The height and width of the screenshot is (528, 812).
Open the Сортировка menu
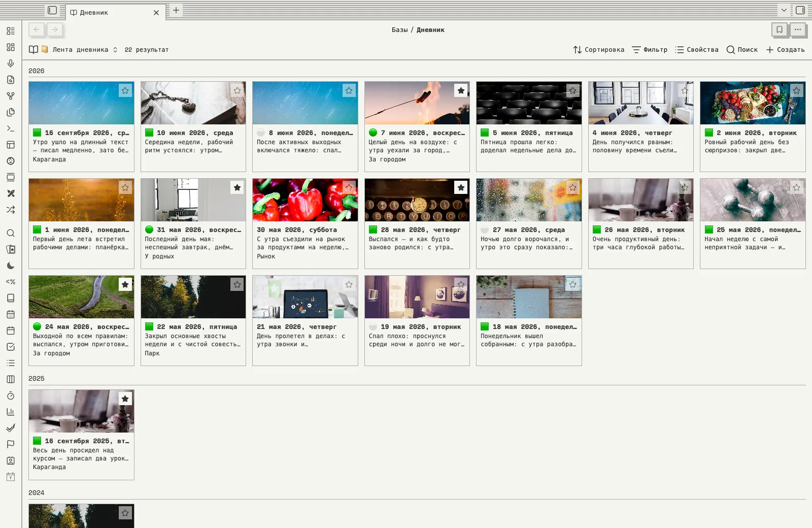(599, 50)
